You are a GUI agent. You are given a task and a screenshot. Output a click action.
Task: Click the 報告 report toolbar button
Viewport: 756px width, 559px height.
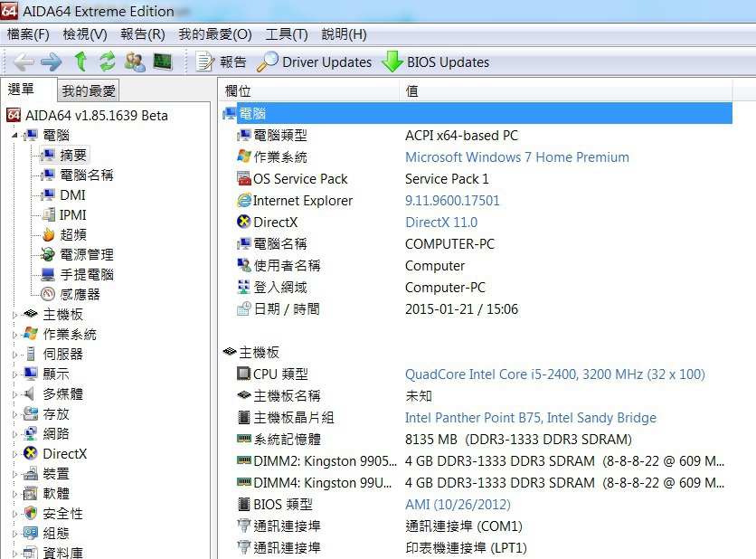click(221, 62)
